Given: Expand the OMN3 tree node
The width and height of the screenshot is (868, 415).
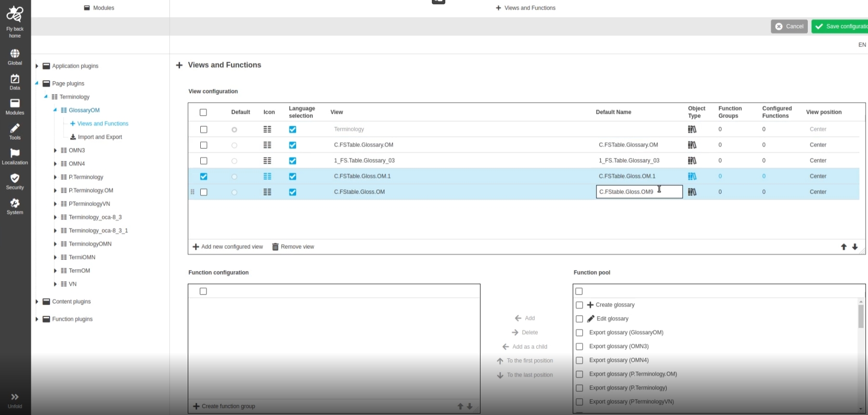Looking at the screenshot, I should [x=55, y=151].
